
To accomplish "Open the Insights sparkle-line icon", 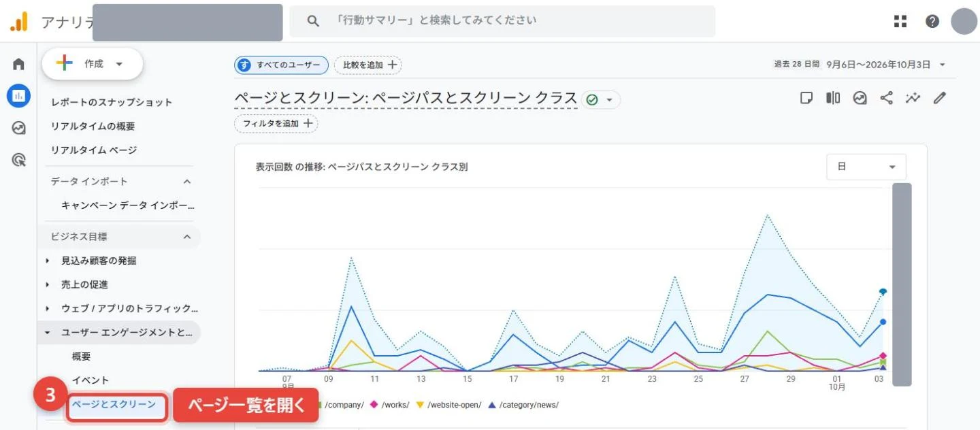I will point(913,98).
